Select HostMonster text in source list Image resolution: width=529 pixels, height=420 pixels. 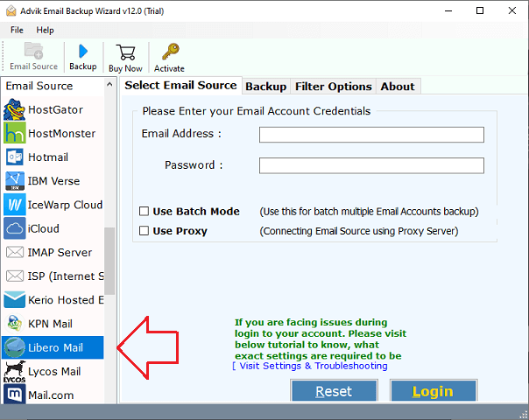pos(61,134)
